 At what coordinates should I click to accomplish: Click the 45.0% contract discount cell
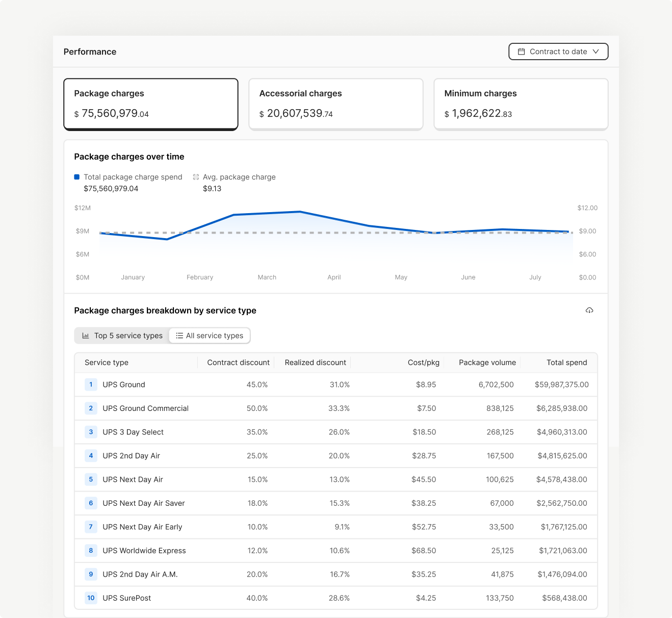click(257, 384)
